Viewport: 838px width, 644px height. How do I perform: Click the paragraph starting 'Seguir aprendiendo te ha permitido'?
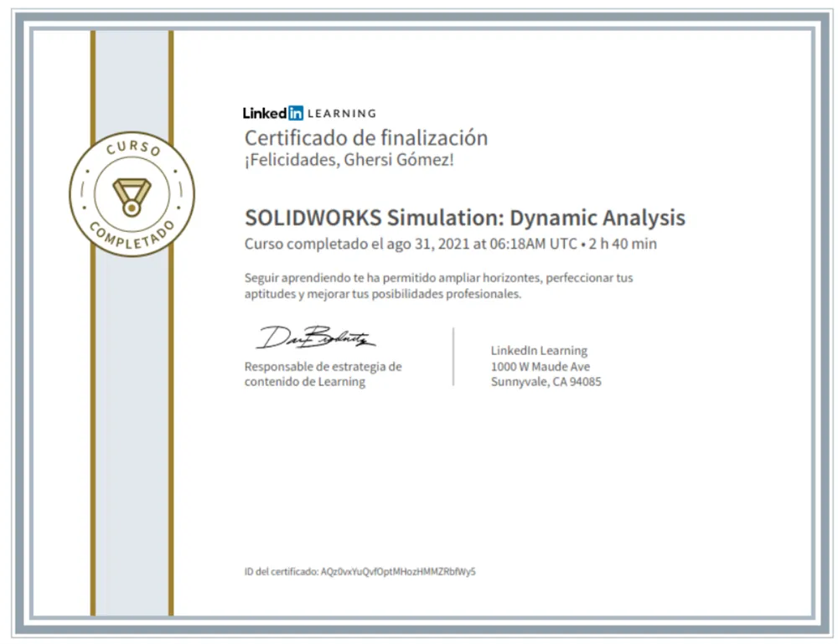point(438,286)
